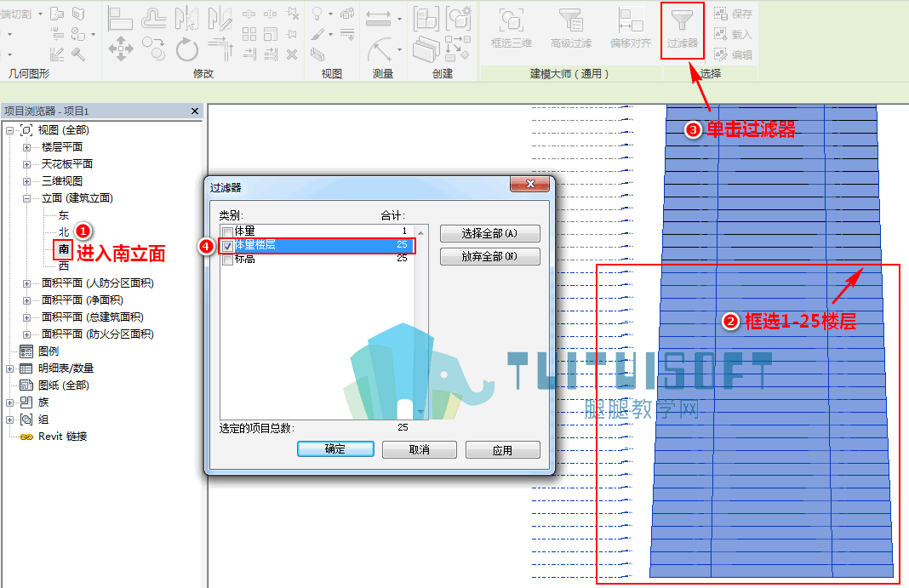Open the 西 elevation view
This screenshot has width=909, height=588.
(x=64, y=265)
